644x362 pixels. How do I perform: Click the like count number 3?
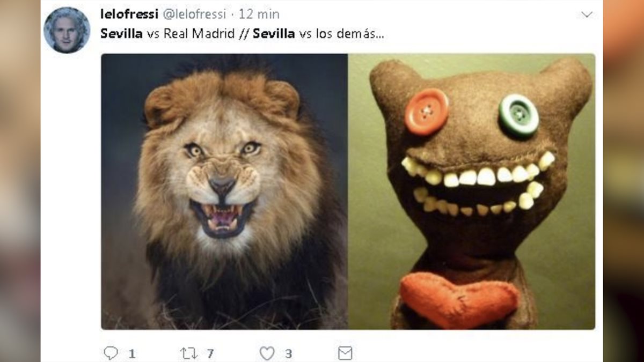[x=289, y=354]
